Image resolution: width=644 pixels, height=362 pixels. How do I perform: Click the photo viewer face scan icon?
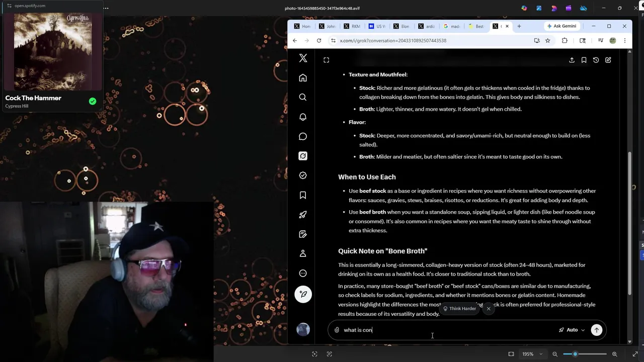point(314,354)
